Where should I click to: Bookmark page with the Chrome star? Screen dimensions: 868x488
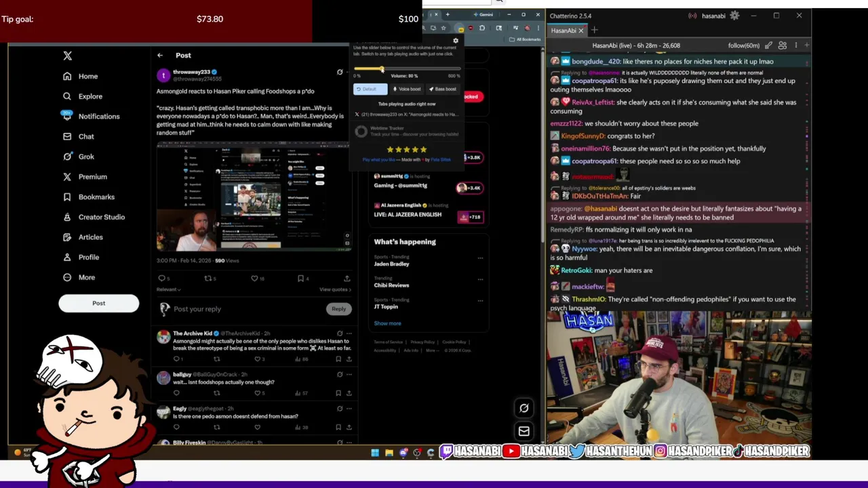pyautogui.click(x=443, y=28)
